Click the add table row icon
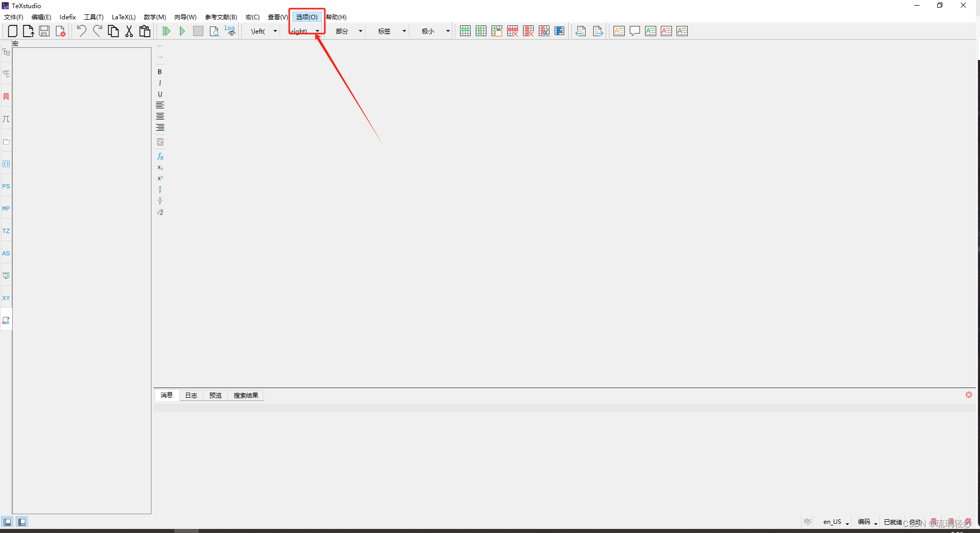980x533 pixels. [x=465, y=31]
